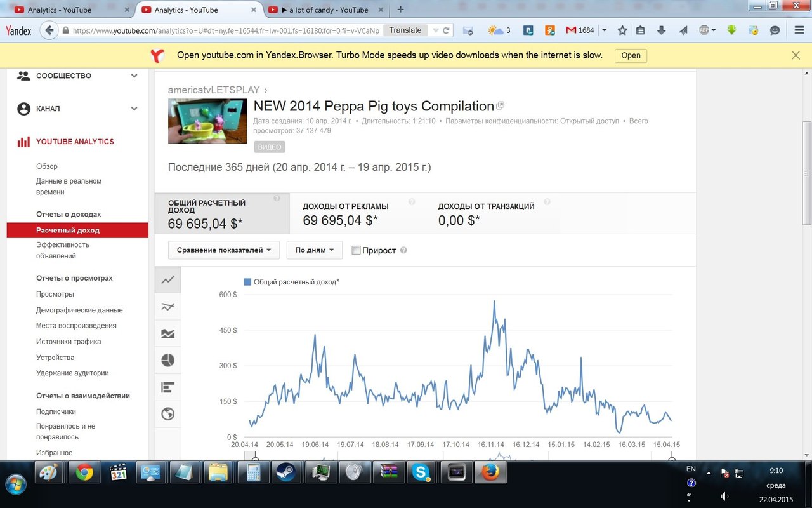Click the Translate button

click(x=405, y=30)
